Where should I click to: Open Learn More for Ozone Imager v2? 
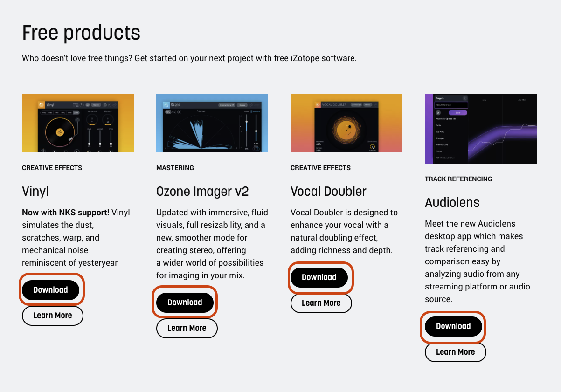[x=187, y=328]
